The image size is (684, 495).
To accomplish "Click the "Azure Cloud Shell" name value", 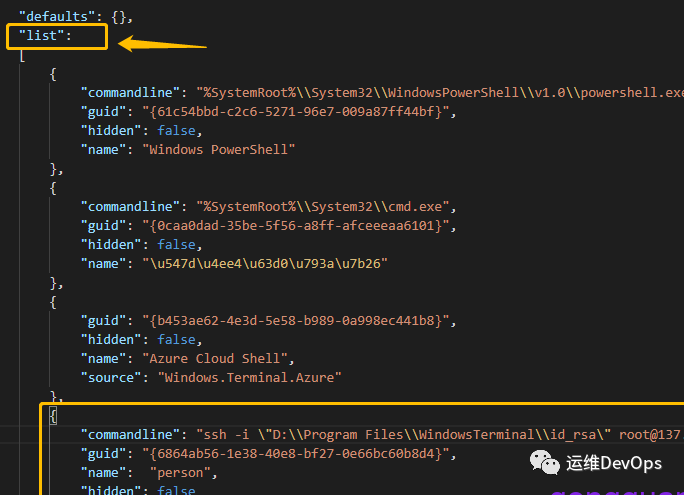I will coord(215,358).
